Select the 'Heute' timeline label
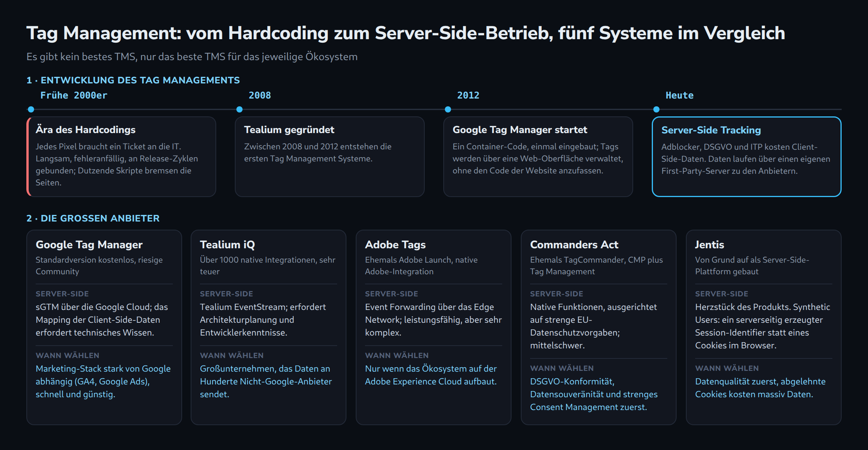 click(x=680, y=95)
